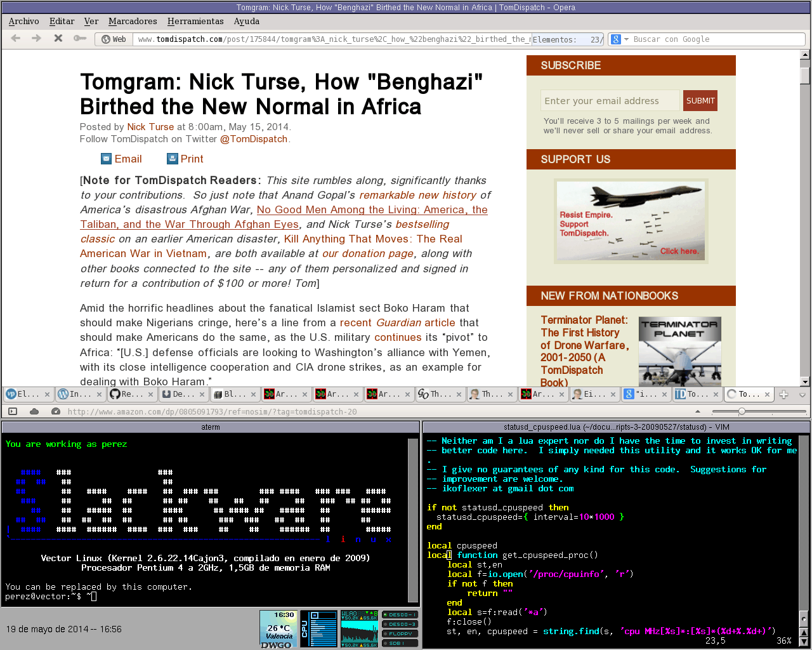Toggle the DES00-1 mount indicator

click(x=400, y=614)
